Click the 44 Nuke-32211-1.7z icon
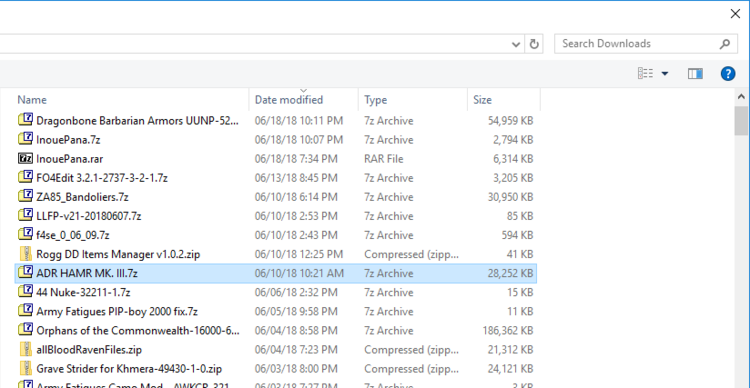 [x=25, y=292]
